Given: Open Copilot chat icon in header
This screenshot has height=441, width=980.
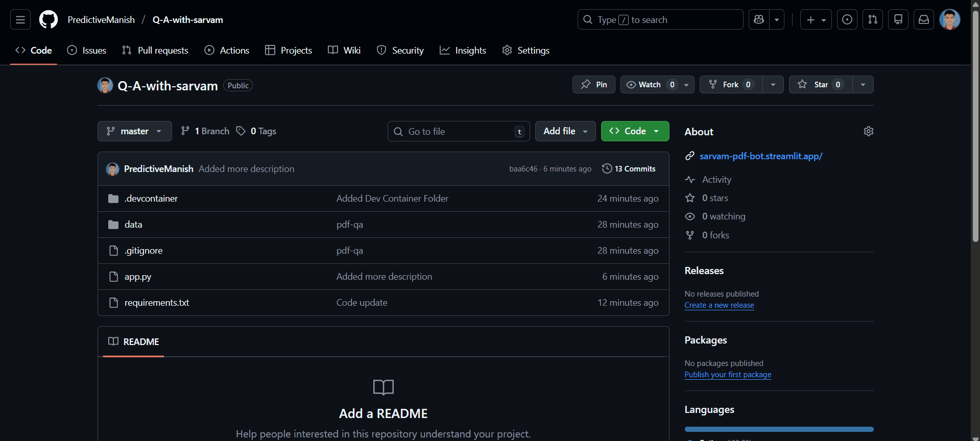Looking at the screenshot, I should [759, 20].
